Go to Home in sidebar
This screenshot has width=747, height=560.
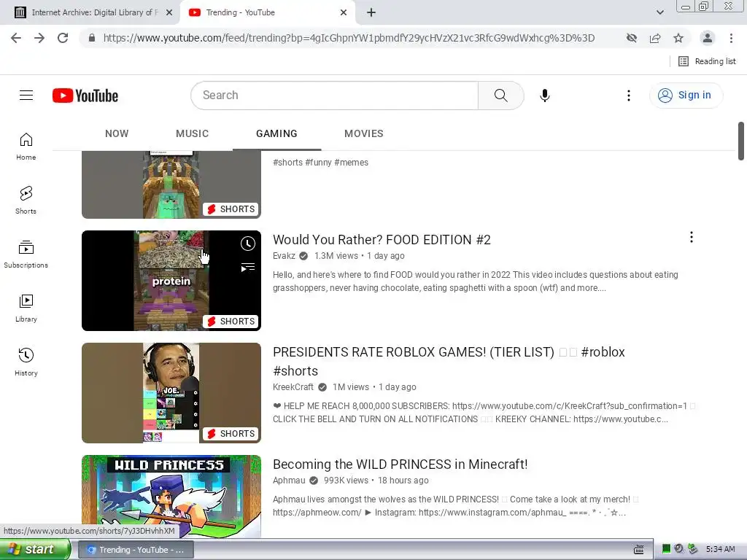tap(26, 146)
